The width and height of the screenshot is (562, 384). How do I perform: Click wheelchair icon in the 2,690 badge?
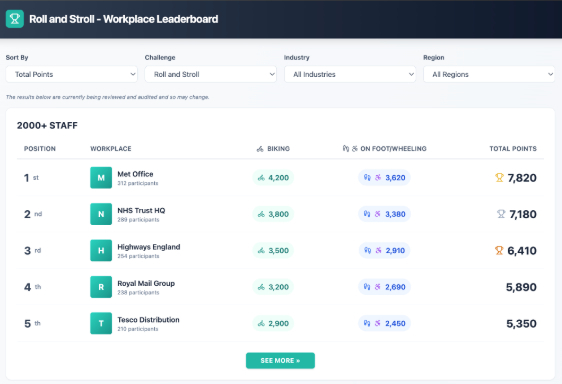378,287
